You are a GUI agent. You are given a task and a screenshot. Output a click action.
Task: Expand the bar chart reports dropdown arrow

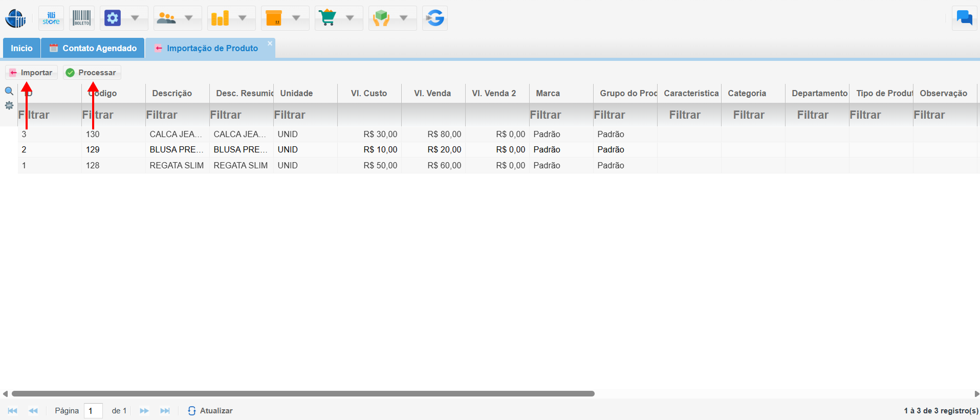(x=243, y=18)
